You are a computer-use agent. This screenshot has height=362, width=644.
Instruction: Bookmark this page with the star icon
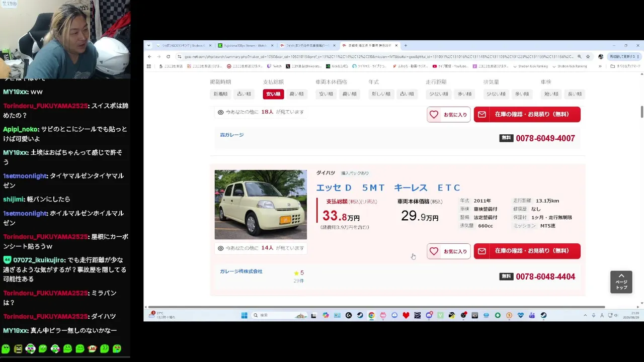tap(588, 57)
